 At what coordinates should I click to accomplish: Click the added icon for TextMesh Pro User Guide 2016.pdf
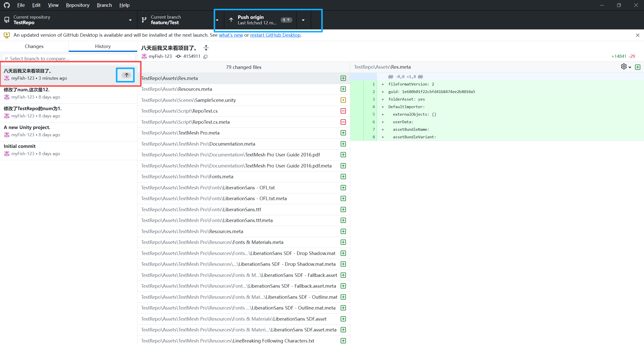(343, 155)
